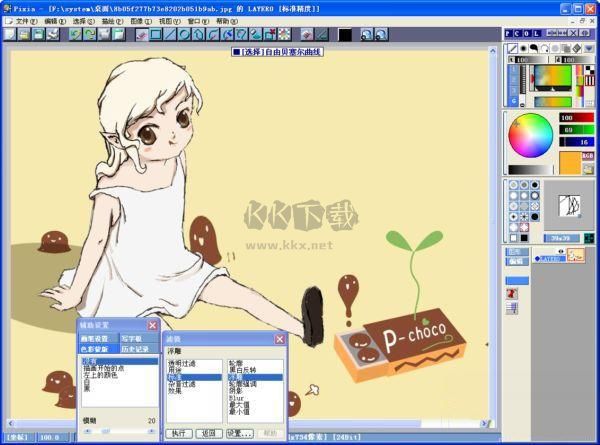This screenshot has width=600, height=445.
Task: Click the black color box in toolbar
Action: coord(345,34)
